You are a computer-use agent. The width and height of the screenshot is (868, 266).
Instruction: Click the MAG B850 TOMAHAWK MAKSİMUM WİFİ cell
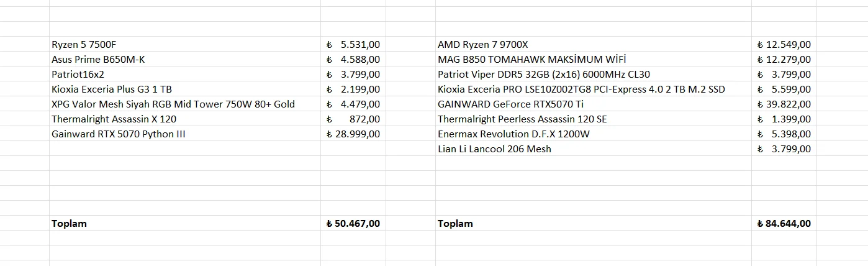tap(594, 59)
